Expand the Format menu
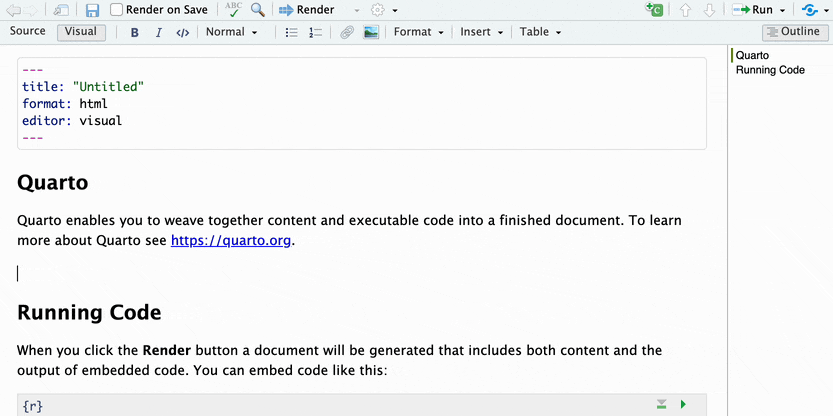Viewport: 833px width, 416px height. (418, 32)
